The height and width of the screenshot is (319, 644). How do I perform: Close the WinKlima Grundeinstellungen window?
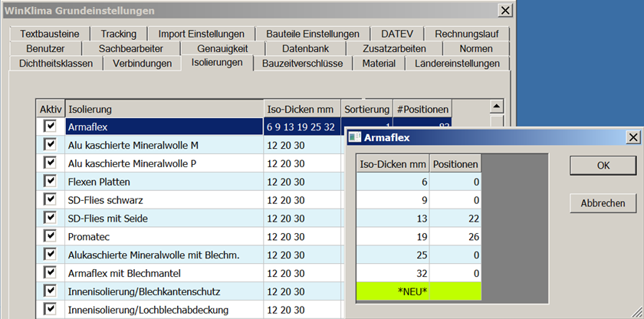pos(504,11)
